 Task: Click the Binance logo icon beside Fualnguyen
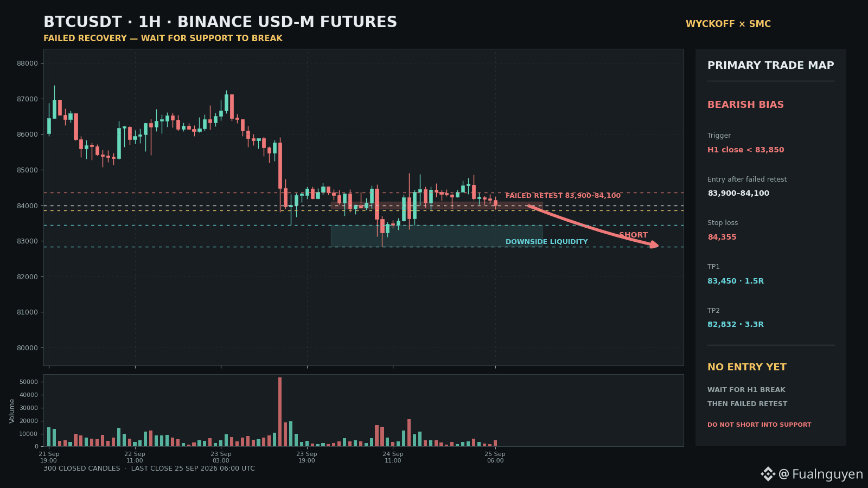[768, 474]
